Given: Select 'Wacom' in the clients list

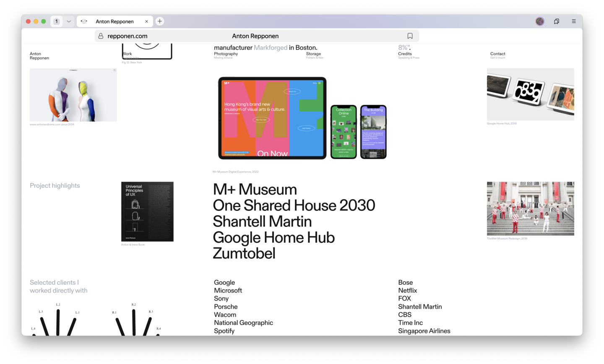Looking at the screenshot, I should [225, 315].
